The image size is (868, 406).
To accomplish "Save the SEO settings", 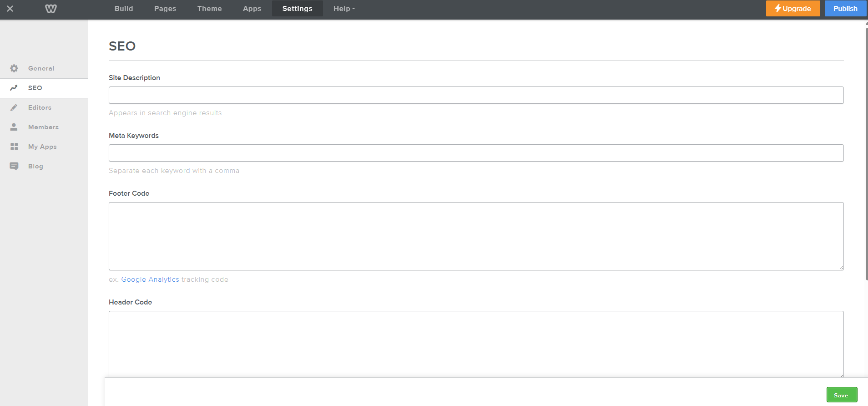I will pos(842,395).
